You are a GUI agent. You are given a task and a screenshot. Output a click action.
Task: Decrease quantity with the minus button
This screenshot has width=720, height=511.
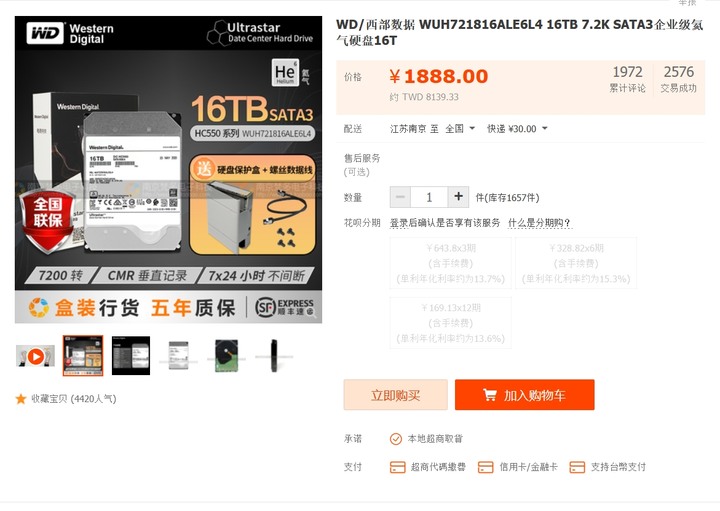coord(400,197)
